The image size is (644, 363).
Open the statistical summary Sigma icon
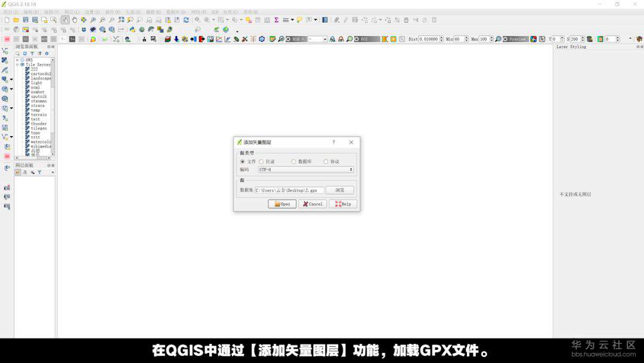point(277,20)
